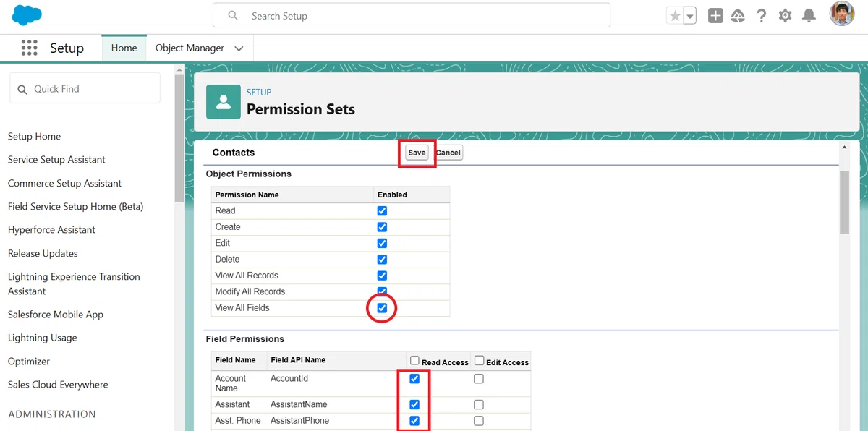The height and width of the screenshot is (431, 868).
Task: Uncheck the Delete object permission
Action: (382, 260)
